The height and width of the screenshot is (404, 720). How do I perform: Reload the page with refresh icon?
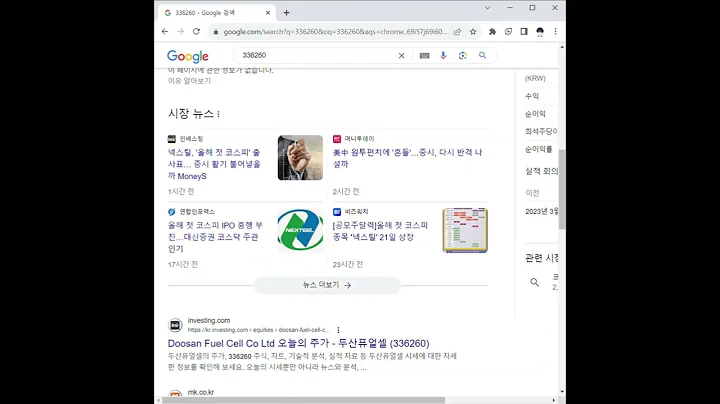(x=196, y=31)
